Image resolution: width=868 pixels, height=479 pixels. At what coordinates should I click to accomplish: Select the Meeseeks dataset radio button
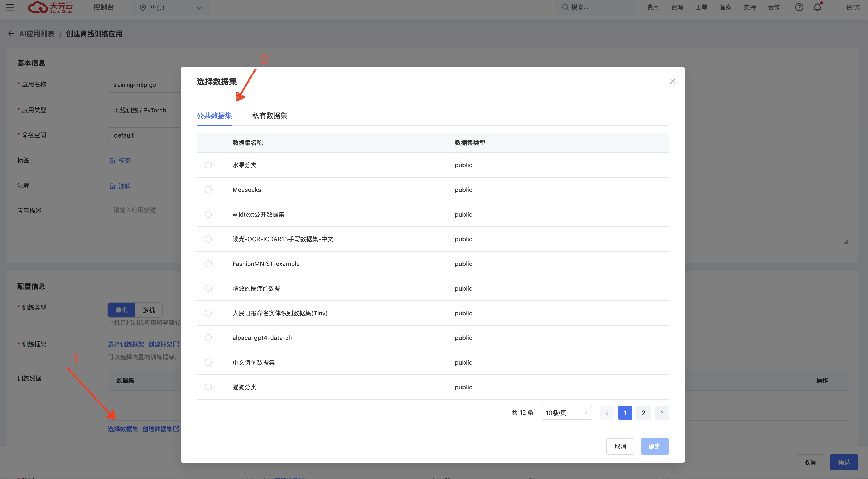[208, 190]
